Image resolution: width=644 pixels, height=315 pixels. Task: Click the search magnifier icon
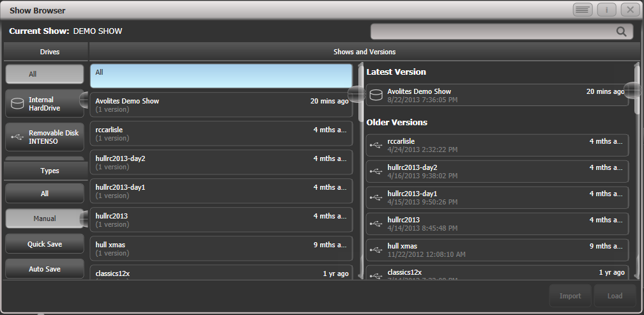pyautogui.click(x=622, y=31)
